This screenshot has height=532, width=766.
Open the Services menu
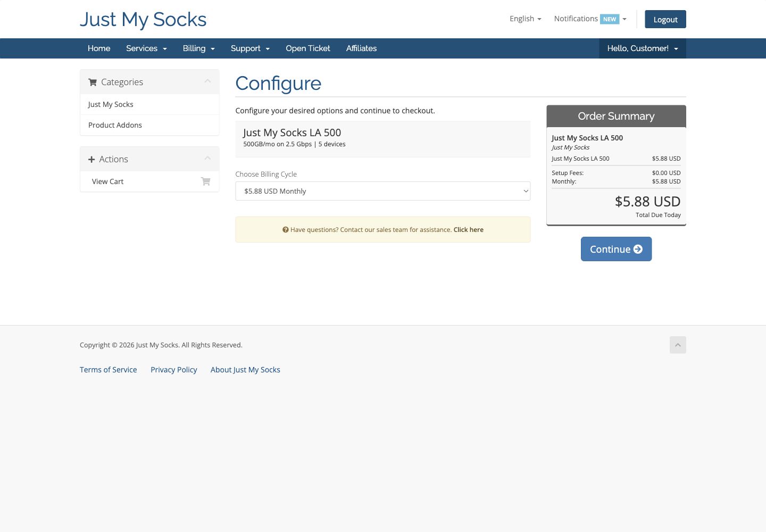[x=146, y=48]
